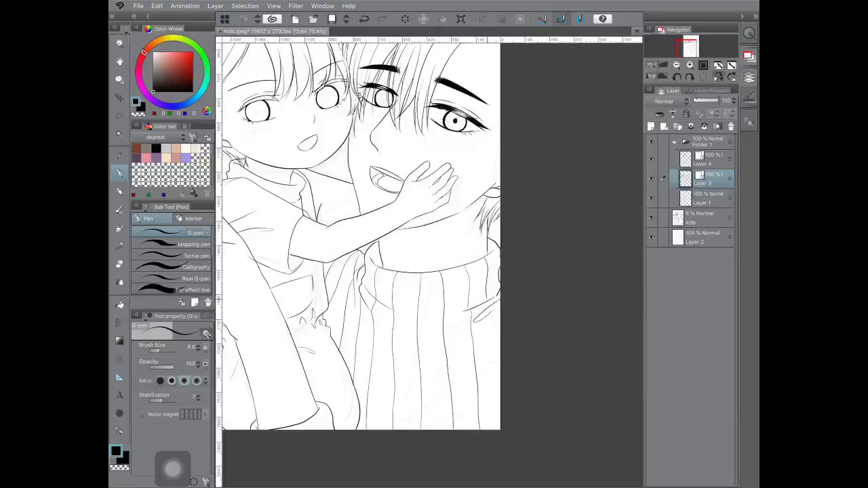The image size is (868, 488).
Task: Click the zoom out icon in Navigator
Action: [676, 65]
